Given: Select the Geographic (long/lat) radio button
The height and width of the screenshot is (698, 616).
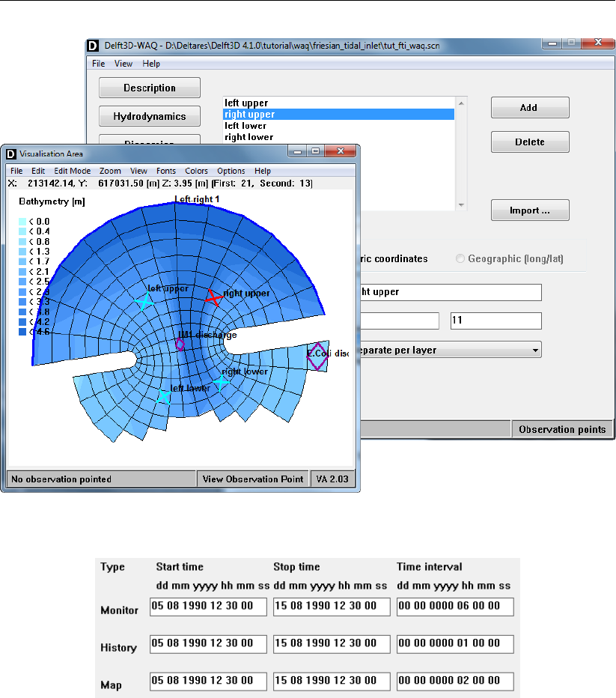Looking at the screenshot, I should [460, 258].
